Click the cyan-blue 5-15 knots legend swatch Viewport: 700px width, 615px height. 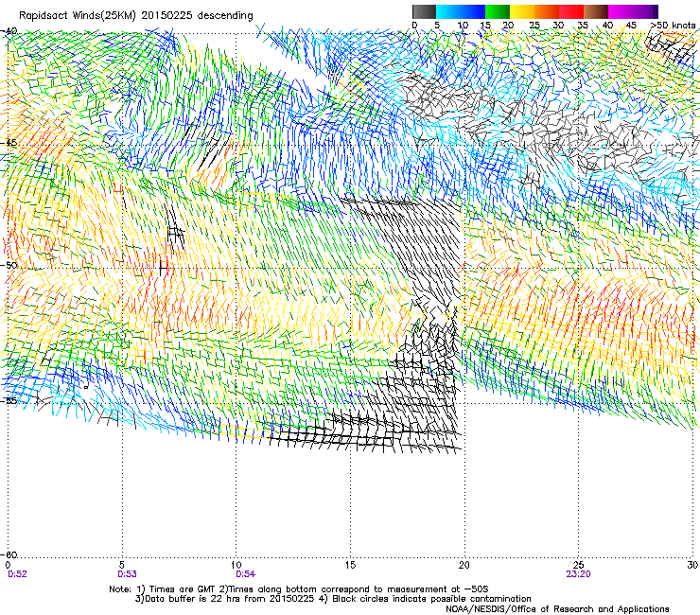pyautogui.click(x=461, y=11)
